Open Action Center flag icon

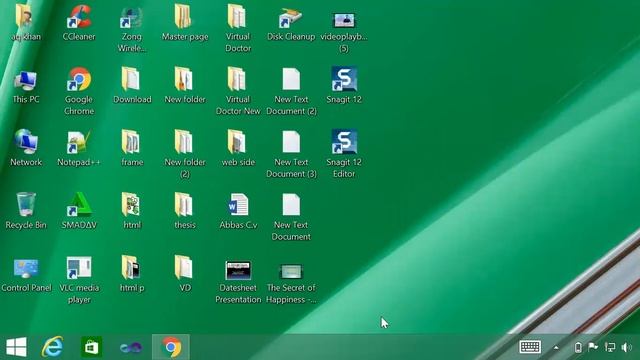click(593, 347)
